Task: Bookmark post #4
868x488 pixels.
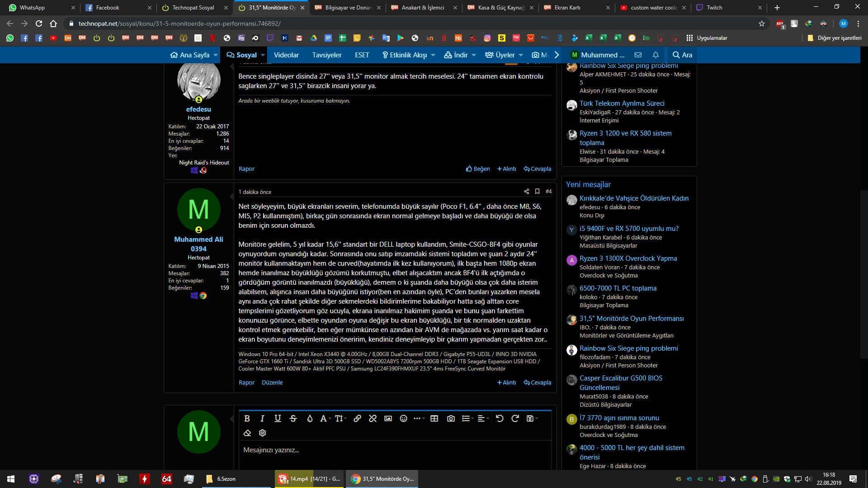Action: click(537, 192)
